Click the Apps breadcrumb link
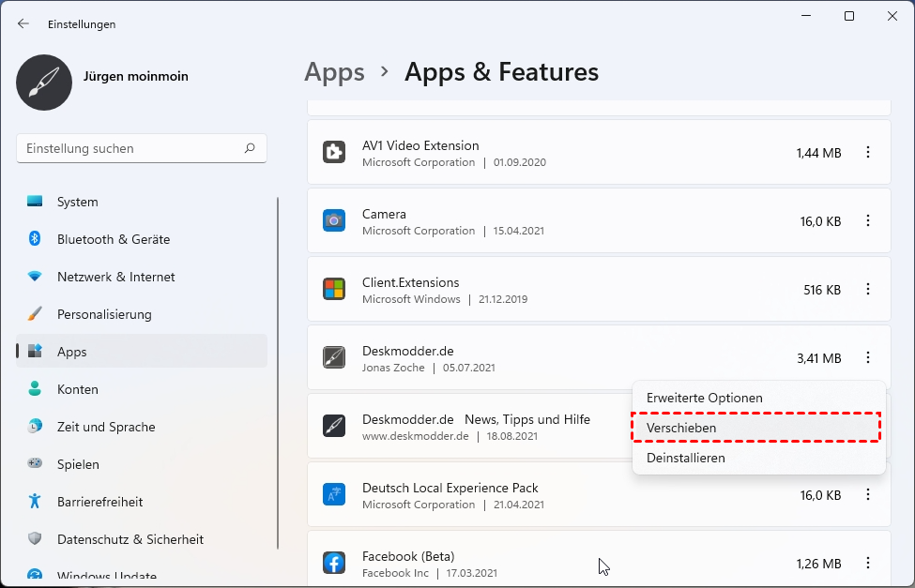The width and height of the screenshot is (915, 588). tap(334, 72)
